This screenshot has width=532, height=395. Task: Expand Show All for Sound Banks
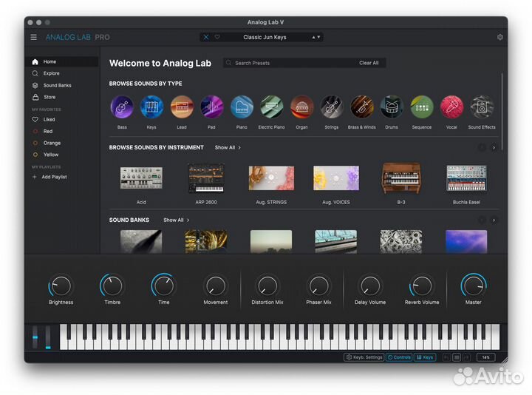177,220
